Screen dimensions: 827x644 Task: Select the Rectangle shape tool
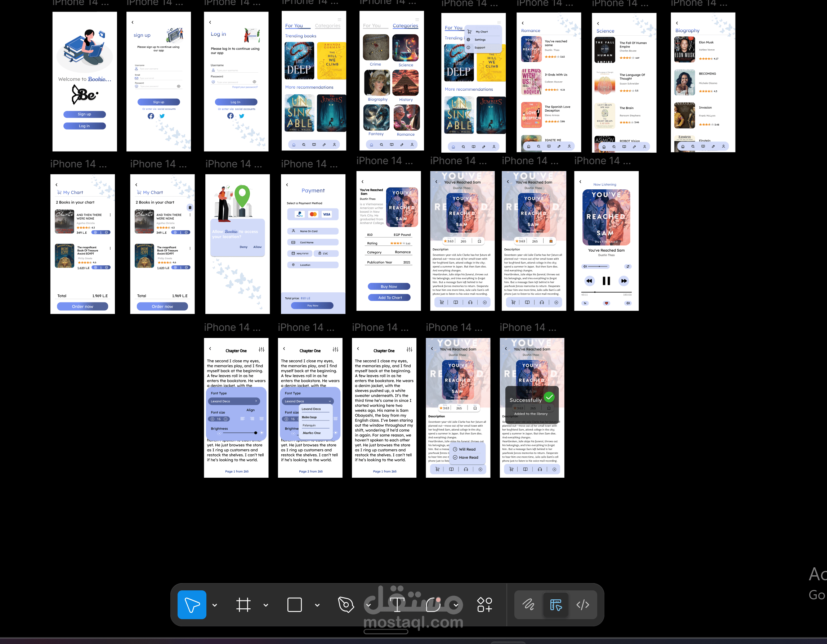(x=294, y=604)
